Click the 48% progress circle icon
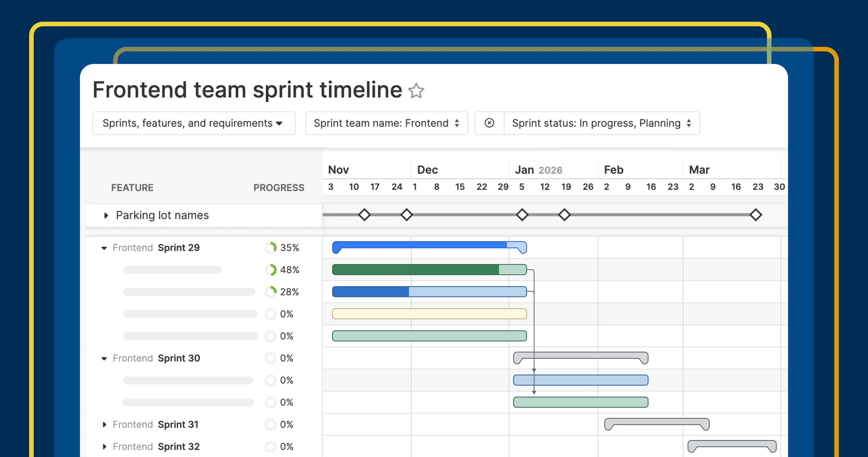This screenshot has width=868, height=457. [271, 270]
